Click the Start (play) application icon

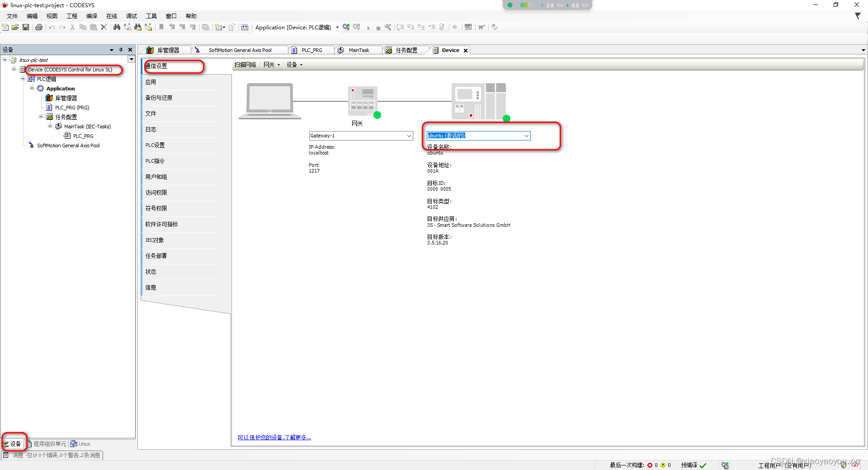[x=368, y=28]
